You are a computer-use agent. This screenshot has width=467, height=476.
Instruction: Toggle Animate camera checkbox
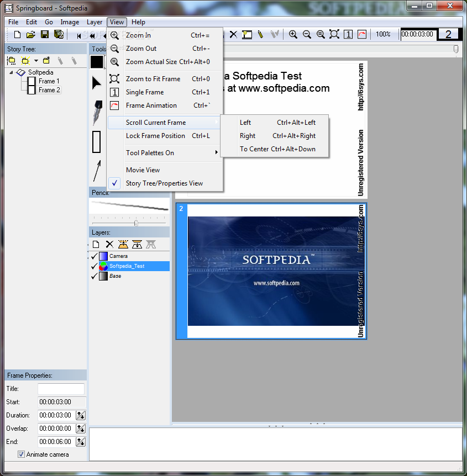[x=21, y=454]
